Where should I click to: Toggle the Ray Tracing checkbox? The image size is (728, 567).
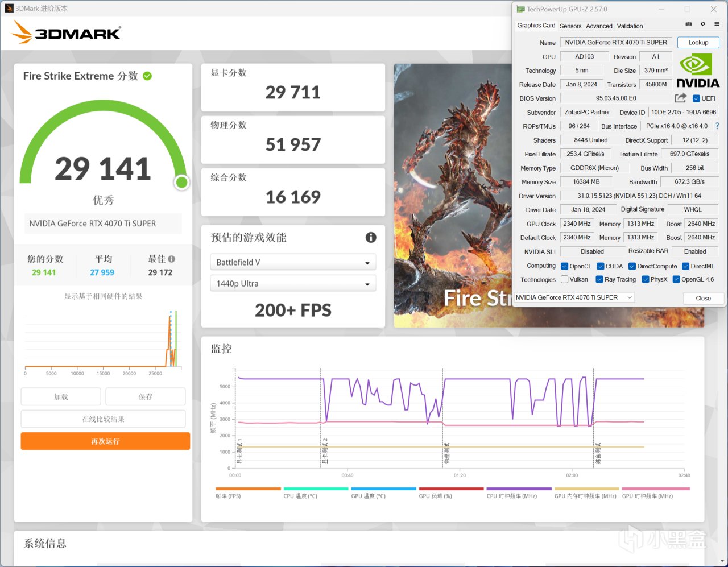click(599, 279)
